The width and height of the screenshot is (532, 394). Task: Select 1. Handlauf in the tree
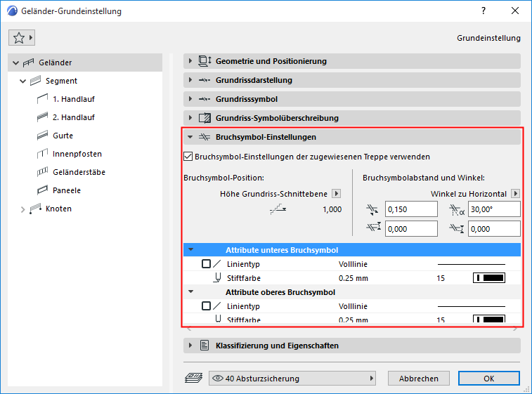73,99
